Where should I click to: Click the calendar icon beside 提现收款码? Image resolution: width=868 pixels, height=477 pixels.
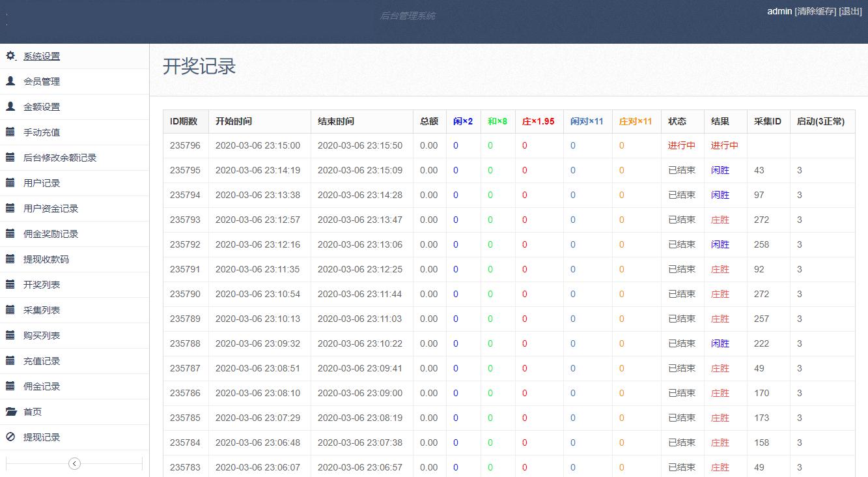[10, 259]
